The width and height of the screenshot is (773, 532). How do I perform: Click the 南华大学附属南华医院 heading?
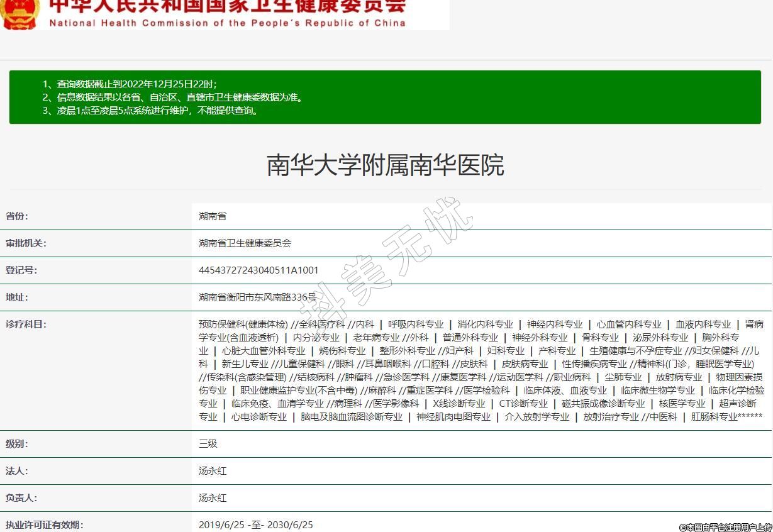[386, 165]
